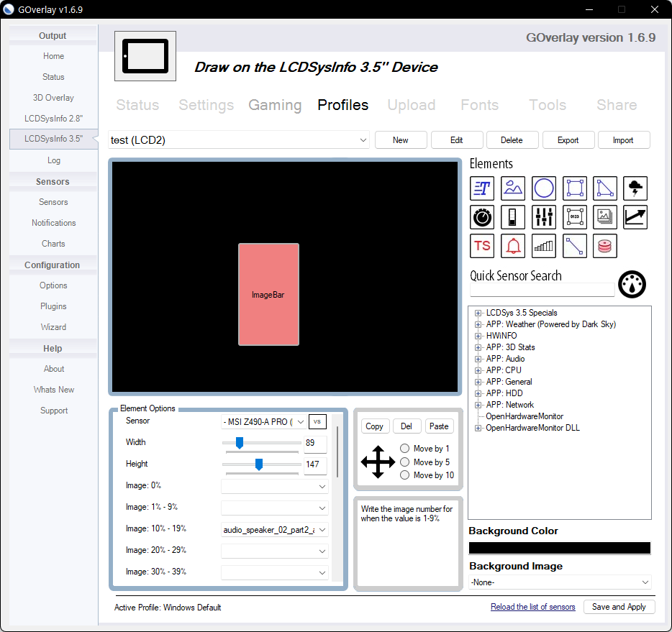Image resolution: width=672 pixels, height=632 pixels.
Task: Click the Height slider handle
Action: pyautogui.click(x=259, y=464)
